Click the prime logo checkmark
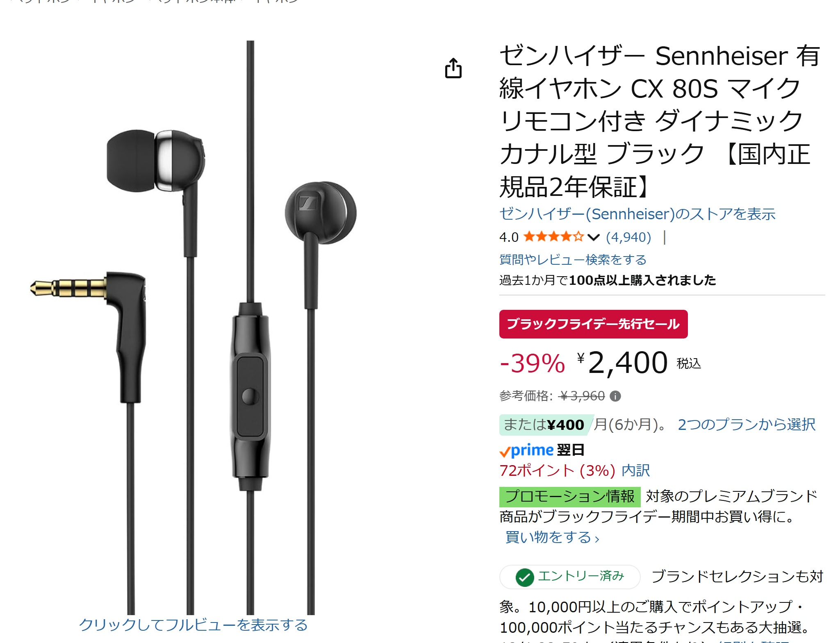 click(505, 452)
